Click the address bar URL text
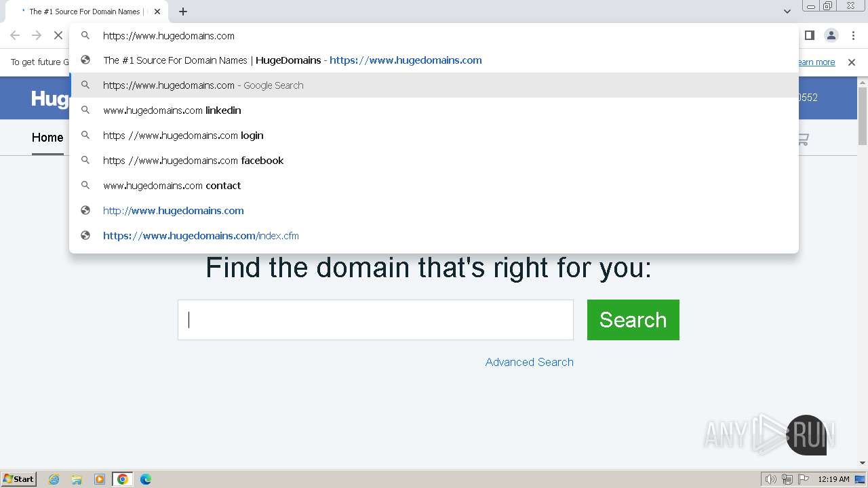868x488 pixels. coord(169,36)
